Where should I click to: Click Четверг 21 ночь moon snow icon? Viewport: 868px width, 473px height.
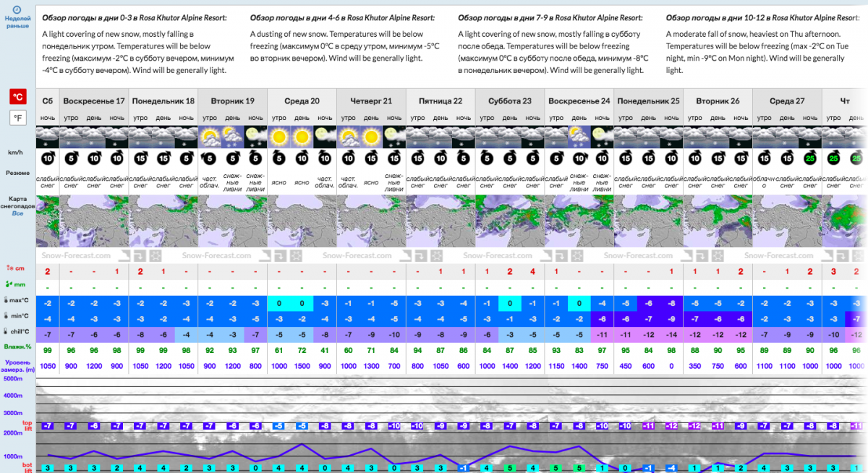coord(395,136)
